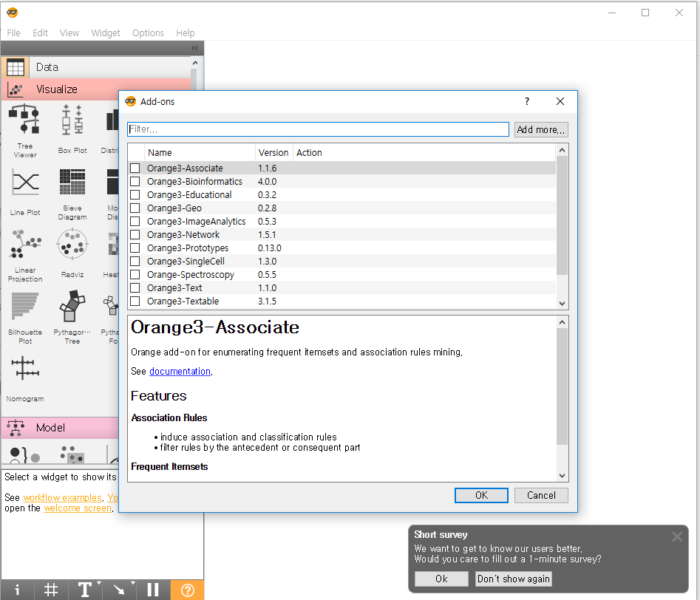This screenshot has height=600, width=700.
Task: Confirm Add-ons dialog with OK
Action: 481,495
